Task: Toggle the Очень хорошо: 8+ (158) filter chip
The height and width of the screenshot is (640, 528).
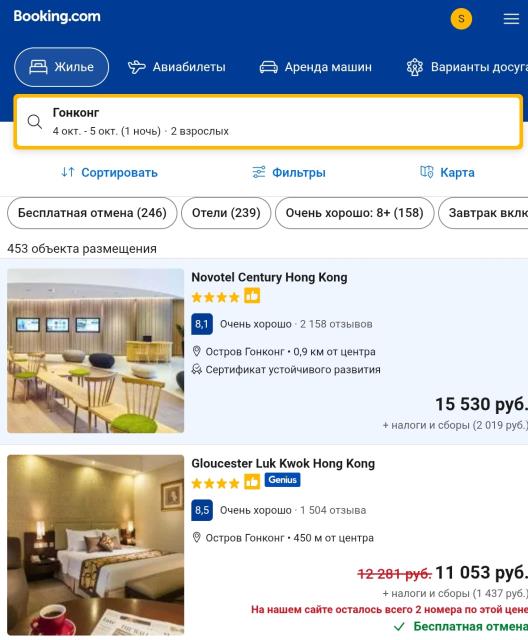Action: (x=355, y=213)
